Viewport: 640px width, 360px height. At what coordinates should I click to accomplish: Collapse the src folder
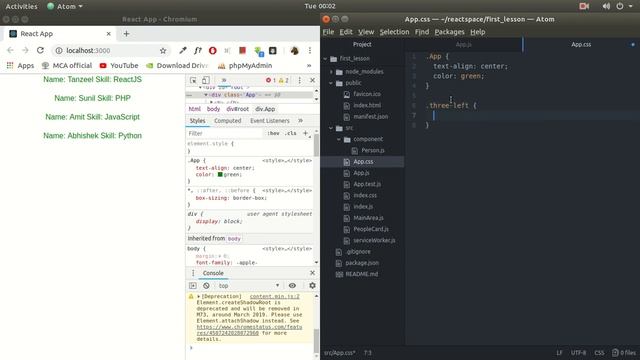331,128
